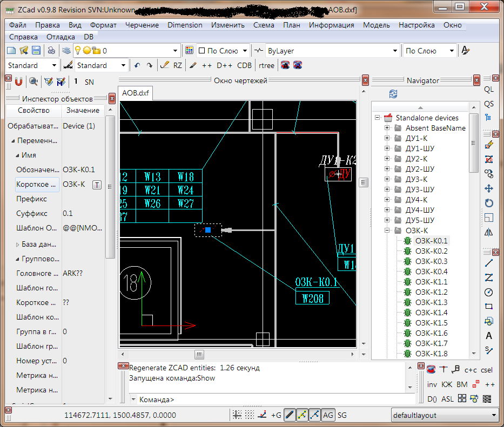504x427 pixels.
Task: Select the Rotate tool in right toolbar
Action: click(x=489, y=203)
